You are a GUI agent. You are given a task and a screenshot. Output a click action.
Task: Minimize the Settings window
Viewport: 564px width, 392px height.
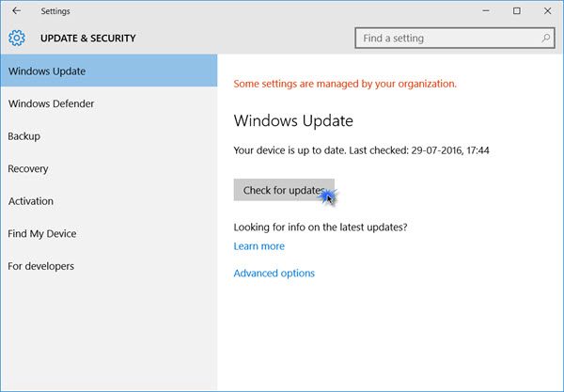(486, 11)
